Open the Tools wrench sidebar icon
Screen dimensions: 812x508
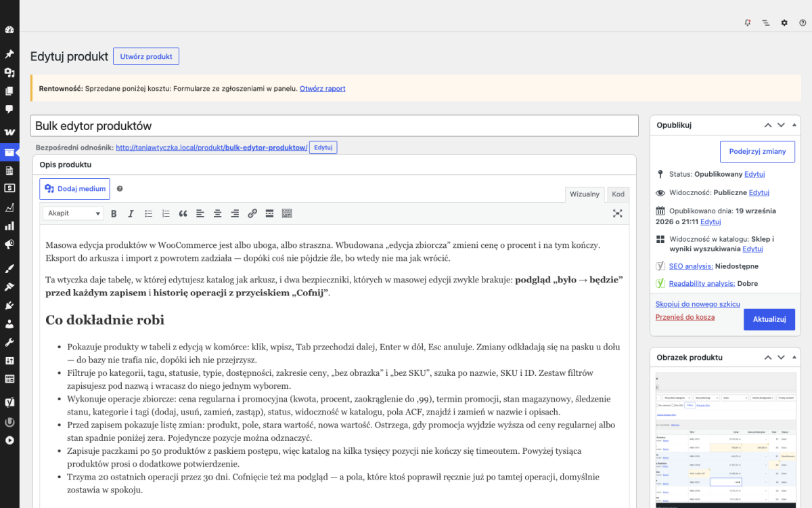click(x=9, y=342)
